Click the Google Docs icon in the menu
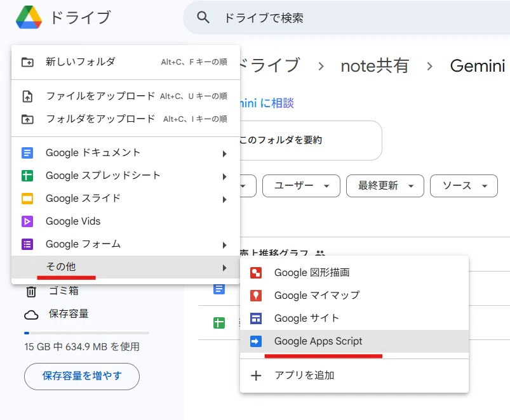 pyautogui.click(x=27, y=153)
